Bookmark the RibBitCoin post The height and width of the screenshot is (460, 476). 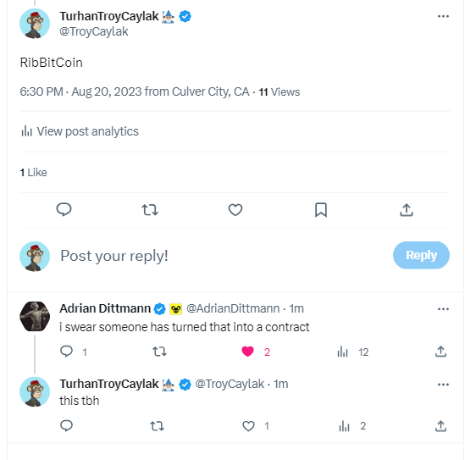pyautogui.click(x=321, y=210)
